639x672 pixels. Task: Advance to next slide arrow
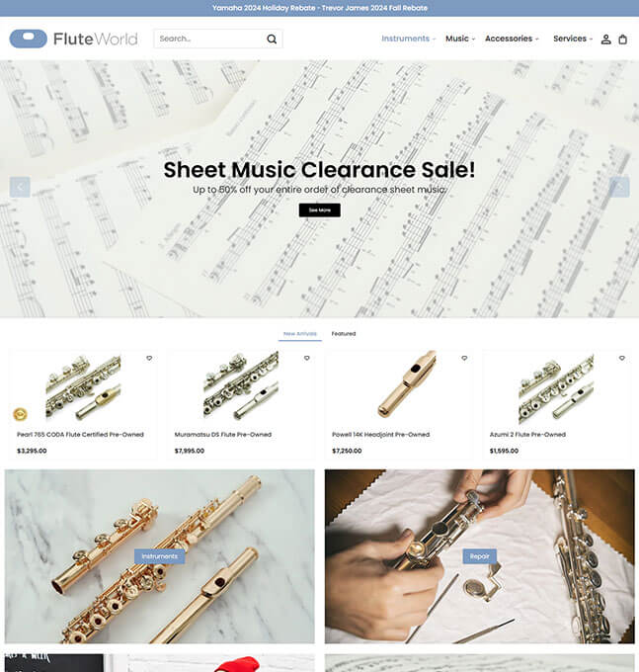619,188
